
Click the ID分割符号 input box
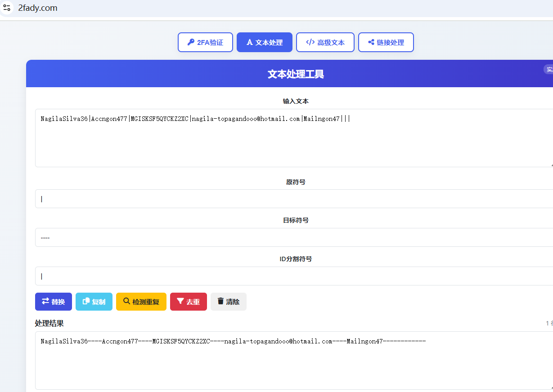point(292,276)
